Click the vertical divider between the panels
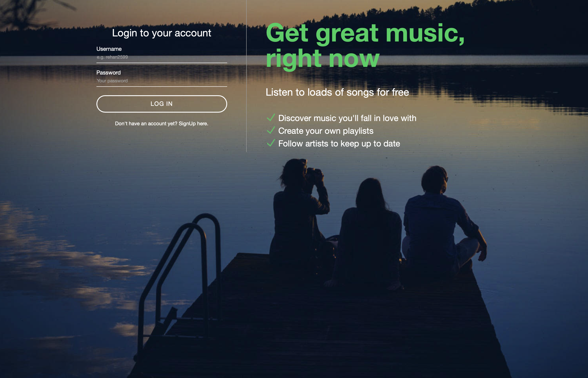The width and height of the screenshot is (588, 378). 246,76
